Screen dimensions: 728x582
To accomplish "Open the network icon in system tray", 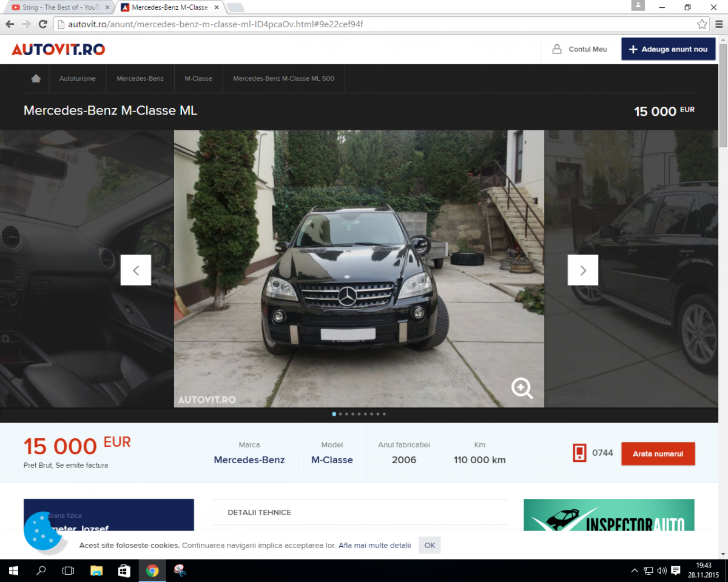I will [x=649, y=570].
